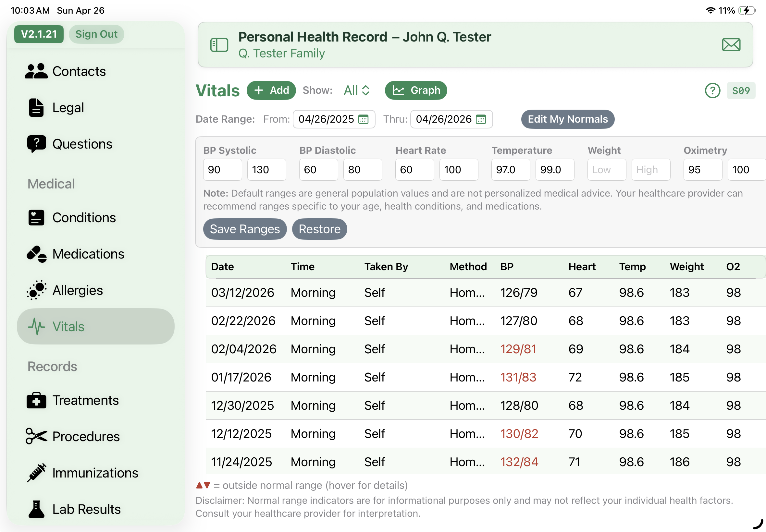Click the S09 badge
The width and height of the screenshot is (766, 532).
point(741,90)
